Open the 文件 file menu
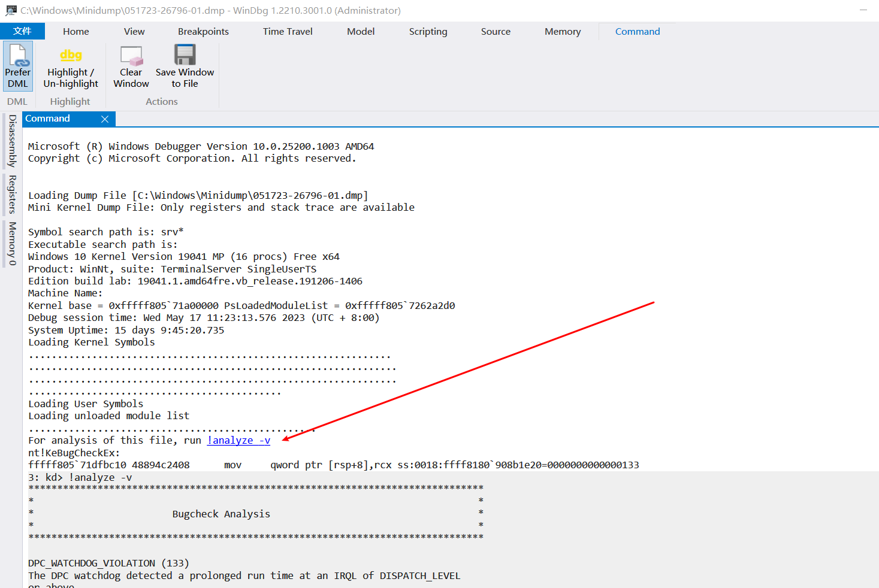The width and height of the screenshot is (879, 588). (x=22, y=31)
